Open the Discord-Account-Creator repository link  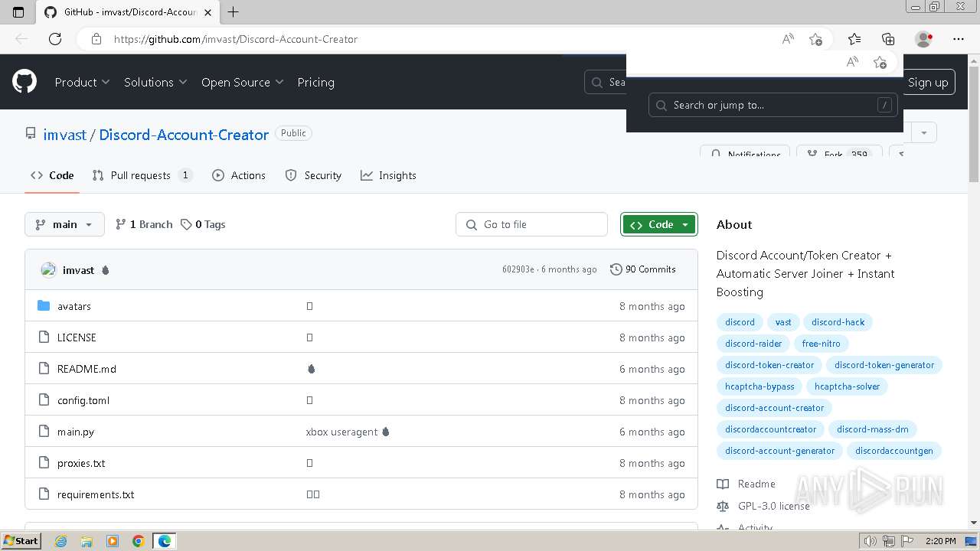pyautogui.click(x=184, y=135)
